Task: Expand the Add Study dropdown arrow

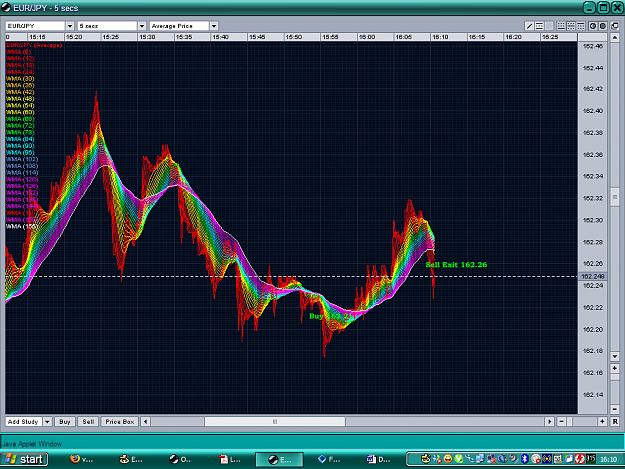Action: click(x=47, y=421)
